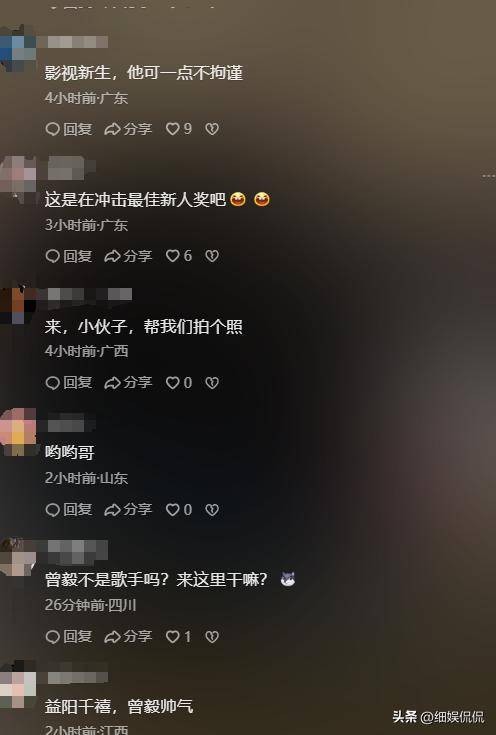Dislike the '最佳新人奖' comment

[x=212, y=255]
